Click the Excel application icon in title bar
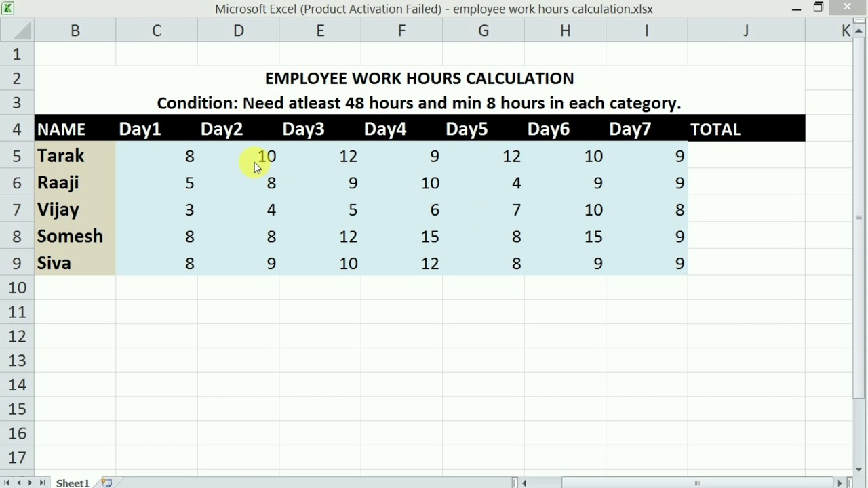The height and width of the screenshot is (488, 868). click(7, 8)
